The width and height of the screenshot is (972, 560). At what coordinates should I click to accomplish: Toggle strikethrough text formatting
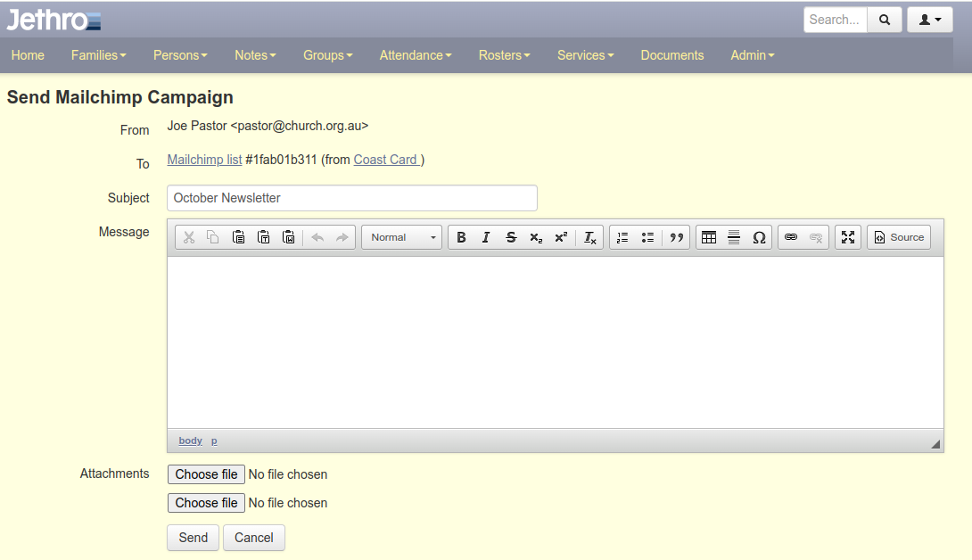(x=511, y=237)
